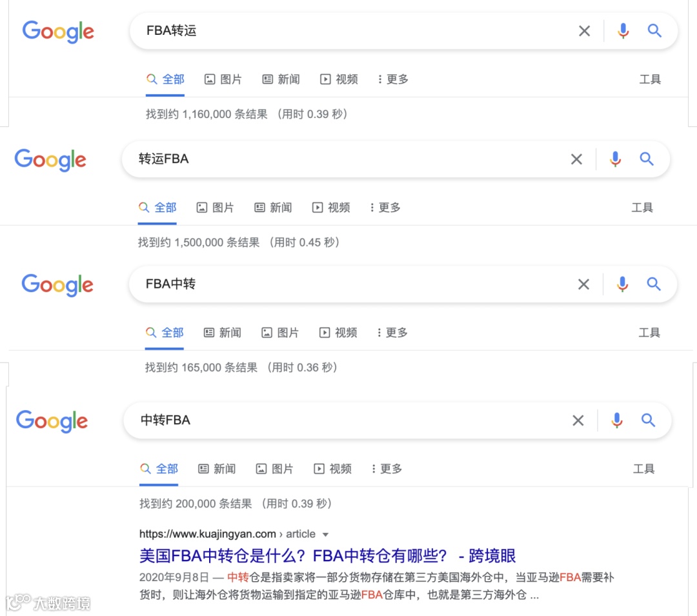
Task: Click the X to clear the FBA转运 query
Action: coord(584,30)
